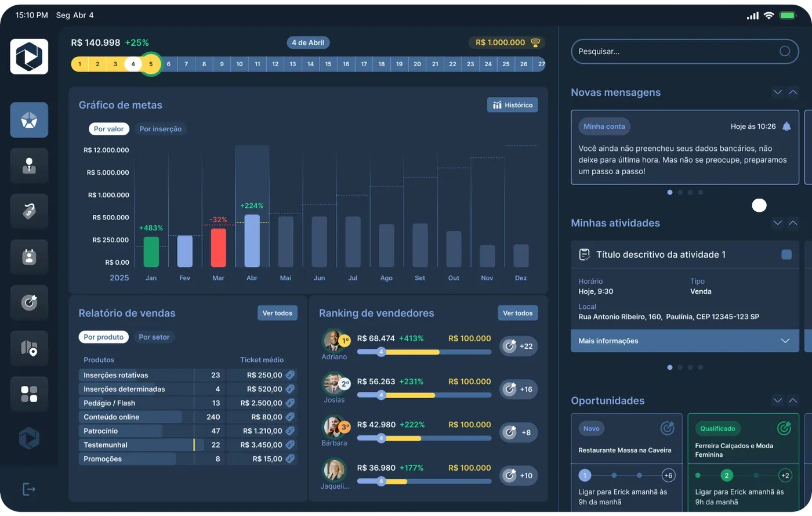
Task: Click Ver todos in Relatório de vendas
Action: pyautogui.click(x=277, y=313)
